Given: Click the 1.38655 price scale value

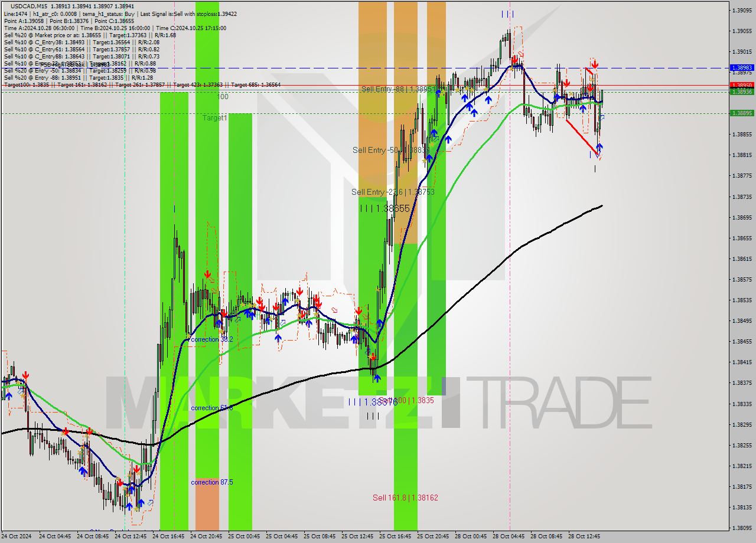Looking at the screenshot, I should (742, 238).
